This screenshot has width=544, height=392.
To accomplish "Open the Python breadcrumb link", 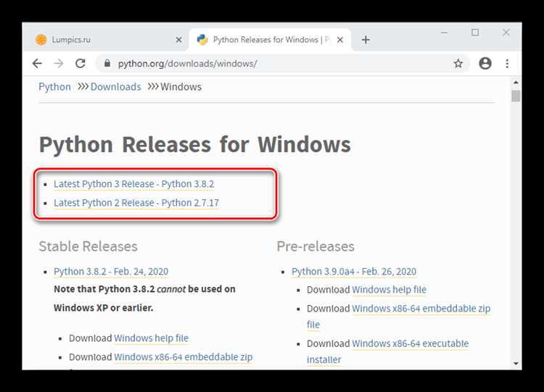I will tap(54, 87).
